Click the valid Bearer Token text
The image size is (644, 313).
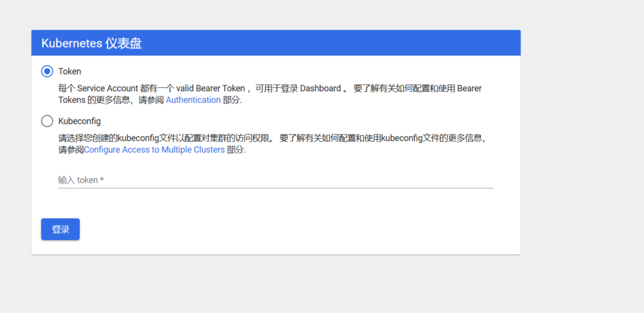(211, 89)
